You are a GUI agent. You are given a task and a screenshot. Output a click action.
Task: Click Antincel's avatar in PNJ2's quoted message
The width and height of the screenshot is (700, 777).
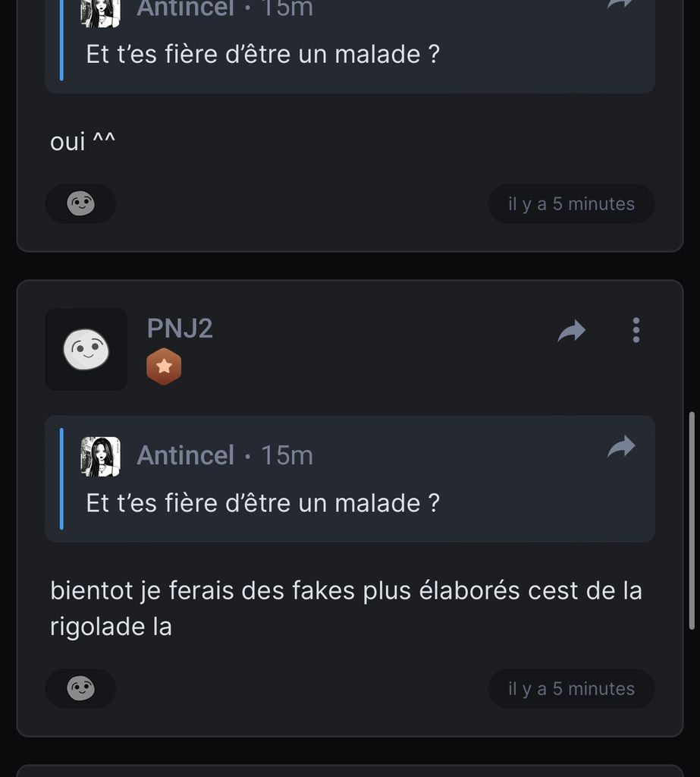[x=101, y=456]
